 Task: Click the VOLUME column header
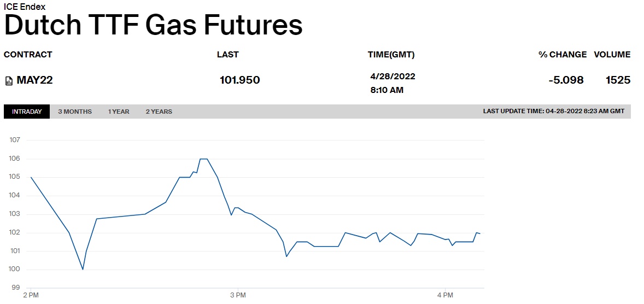click(x=612, y=55)
